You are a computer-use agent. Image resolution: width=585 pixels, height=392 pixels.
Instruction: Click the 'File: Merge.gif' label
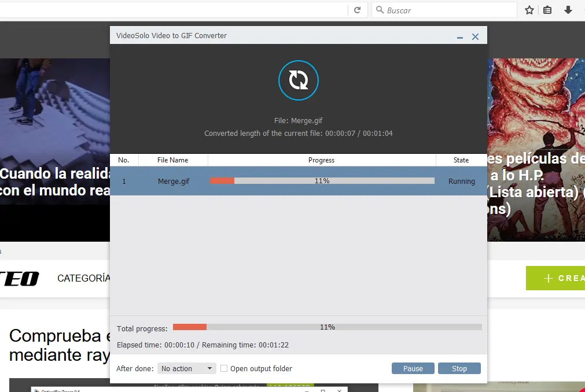click(298, 120)
